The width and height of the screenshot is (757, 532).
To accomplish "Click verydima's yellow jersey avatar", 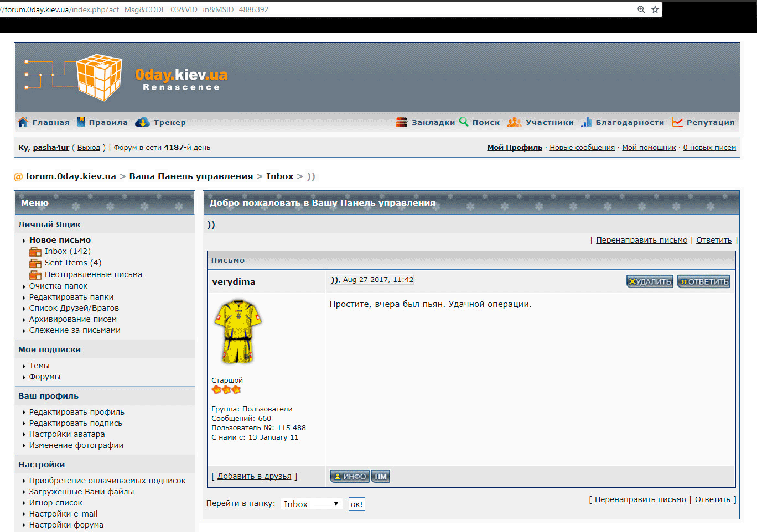I will point(238,332).
